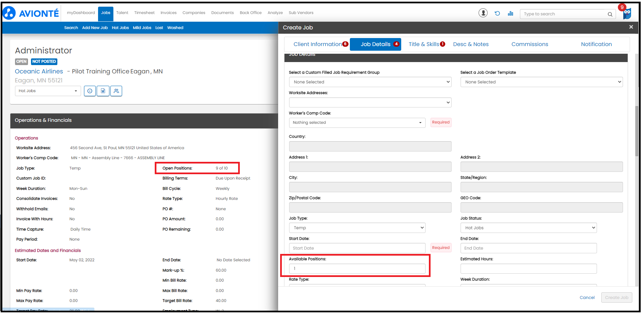Click the job info icon button

90,91
